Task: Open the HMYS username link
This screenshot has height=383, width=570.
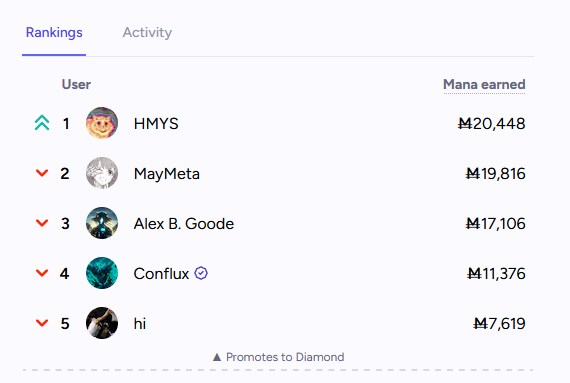Action: coord(156,124)
